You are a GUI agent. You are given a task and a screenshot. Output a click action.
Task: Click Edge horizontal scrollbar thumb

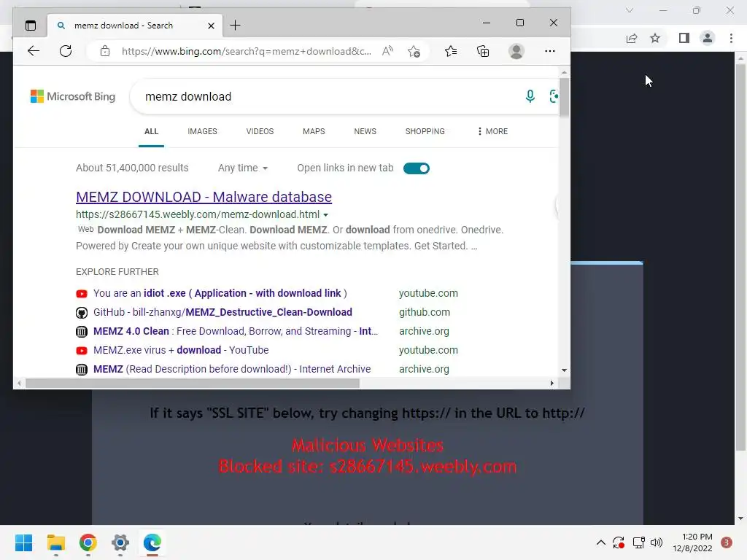pos(193,384)
